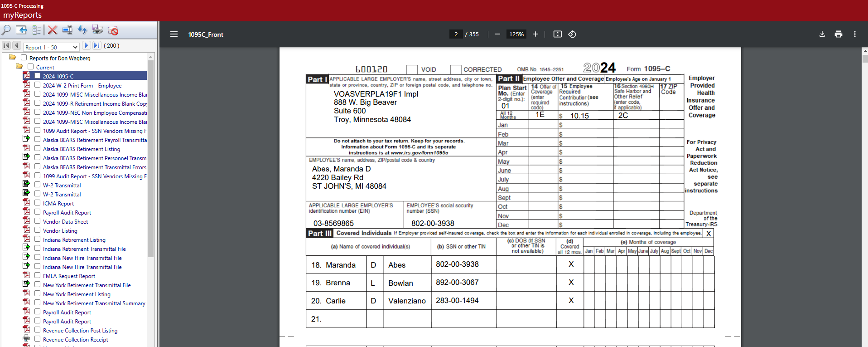Image resolution: width=868 pixels, height=347 pixels.
Task: Open 2024 1099-NEC Non Employee Compensation report
Action: 95,112
